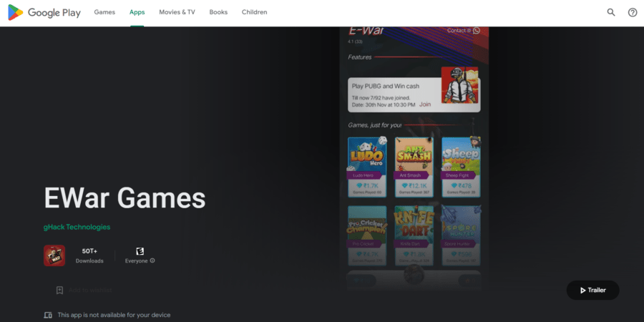The height and width of the screenshot is (322, 644).
Task: Click the Spore Hunter game card
Action: click(461, 235)
